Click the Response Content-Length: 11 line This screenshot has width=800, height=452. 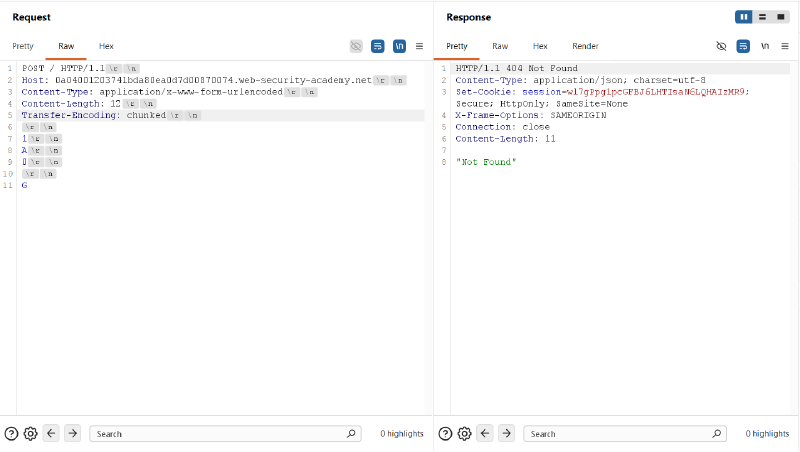click(x=505, y=139)
